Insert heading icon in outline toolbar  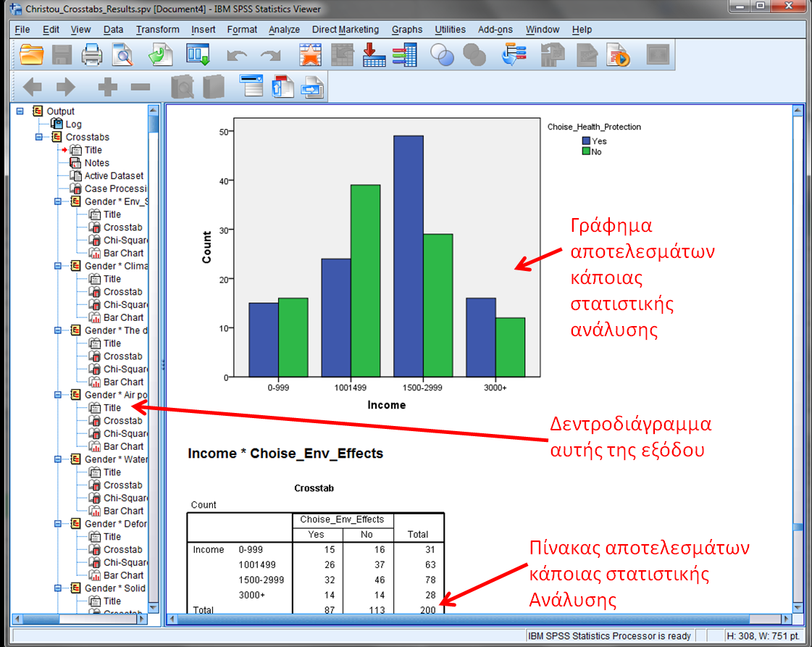tap(252, 86)
